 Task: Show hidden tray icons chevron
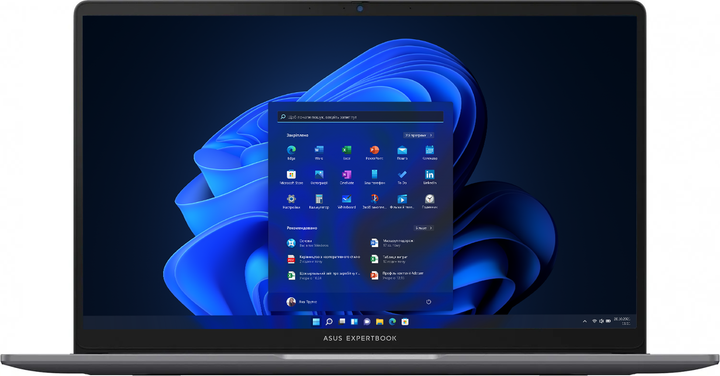tap(585, 321)
